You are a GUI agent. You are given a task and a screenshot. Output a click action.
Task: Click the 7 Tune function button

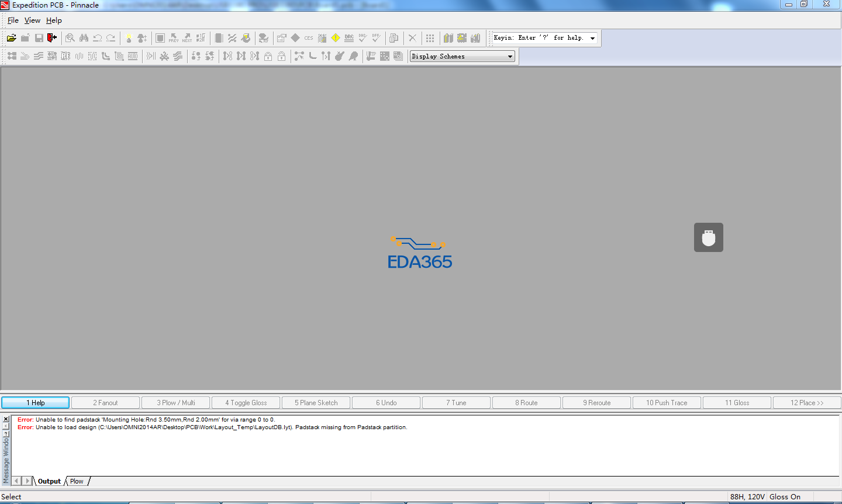(x=456, y=403)
